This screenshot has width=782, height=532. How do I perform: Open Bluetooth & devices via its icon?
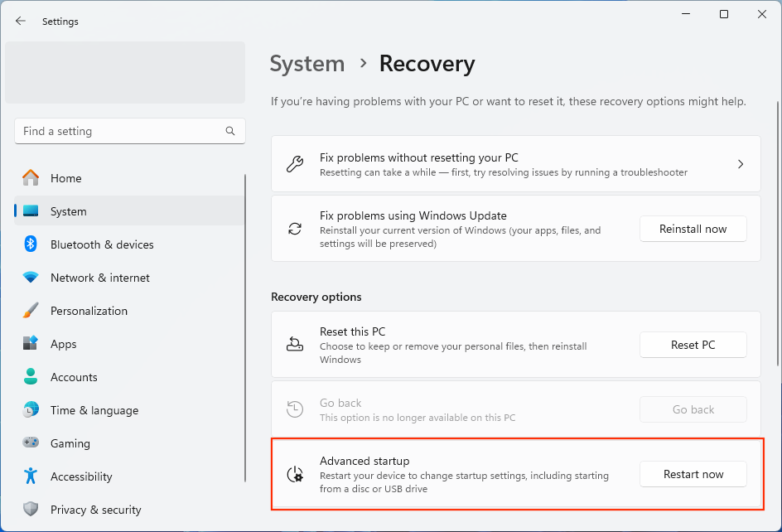[x=31, y=244]
